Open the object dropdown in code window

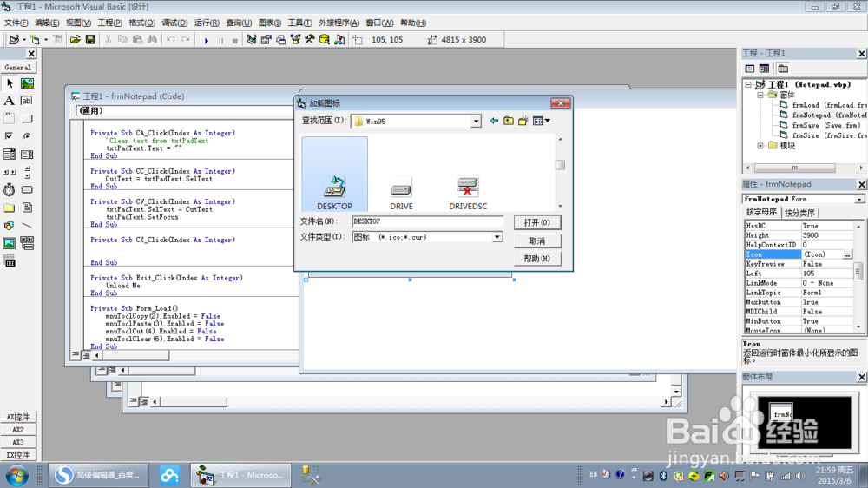pyautogui.click(x=186, y=111)
